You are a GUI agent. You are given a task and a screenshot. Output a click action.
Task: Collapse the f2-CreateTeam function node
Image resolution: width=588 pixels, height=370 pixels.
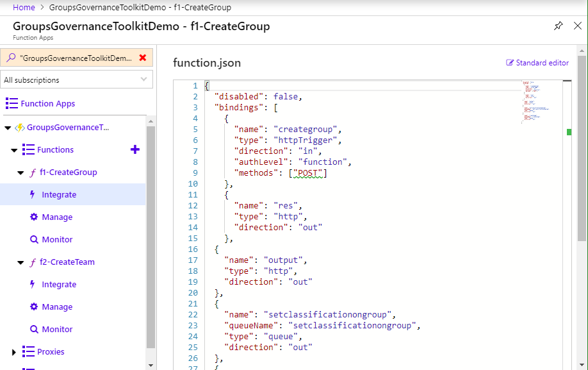pyautogui.click(x=20, y=262)
